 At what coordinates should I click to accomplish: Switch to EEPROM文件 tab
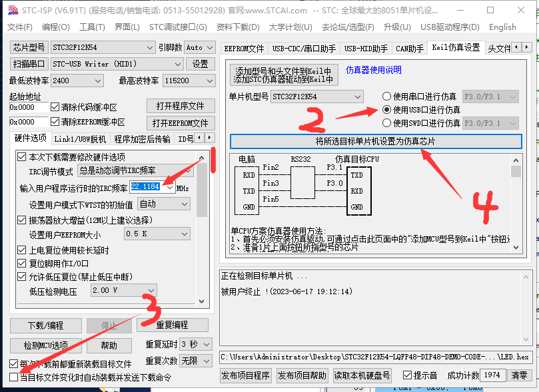(x=244, y=49)
